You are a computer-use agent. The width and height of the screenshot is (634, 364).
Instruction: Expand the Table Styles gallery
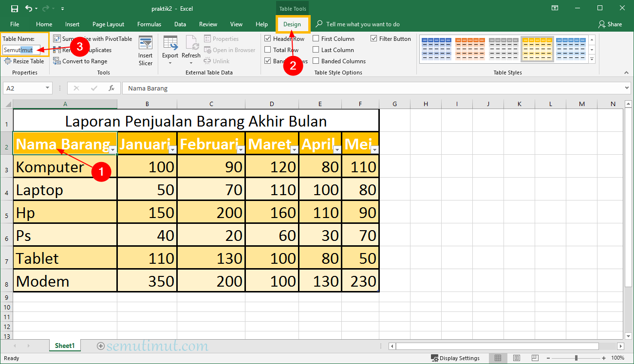tap(592, 59)
